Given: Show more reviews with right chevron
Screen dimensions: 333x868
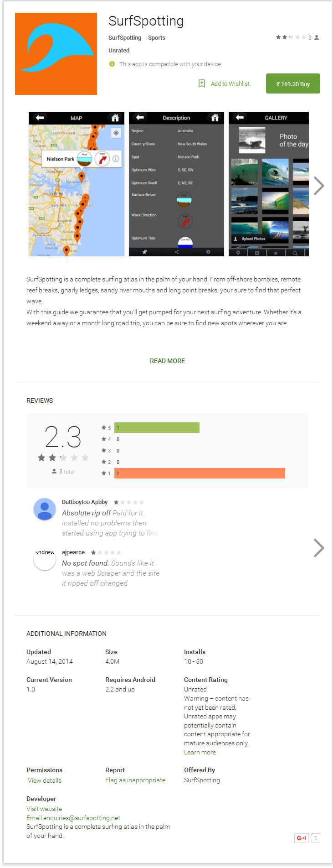Looking at the screenshot, I should pyautogui.click(x=319, y=548).
